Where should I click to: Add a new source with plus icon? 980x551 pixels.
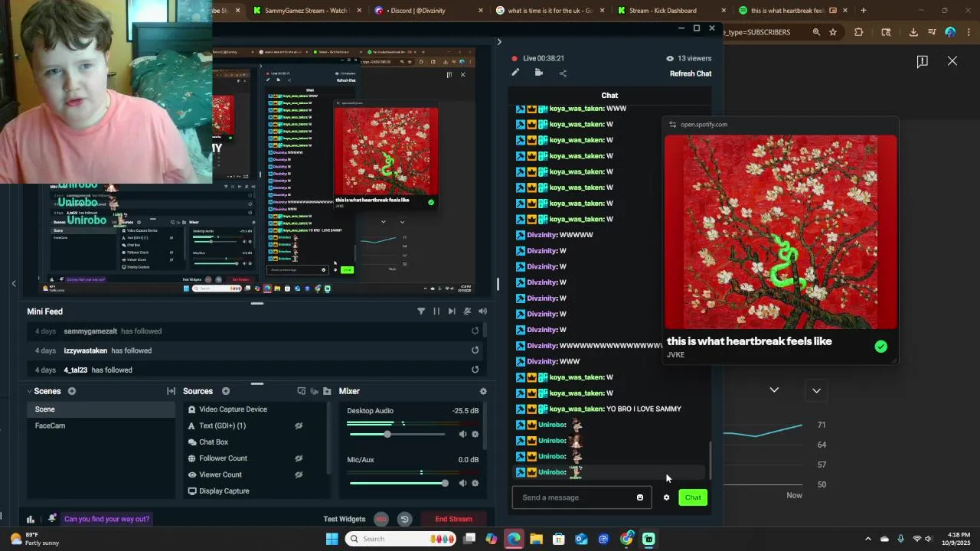coord(226,391)
